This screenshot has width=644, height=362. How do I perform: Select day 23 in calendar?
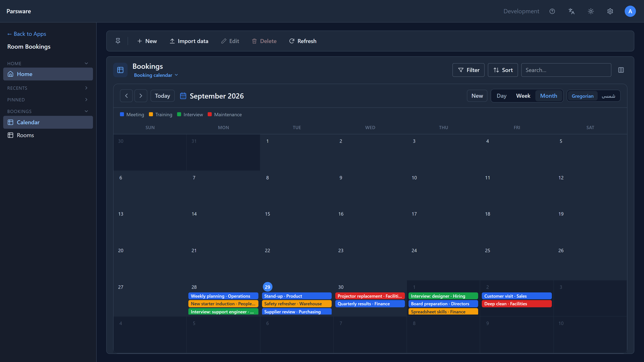click(341, 250)
